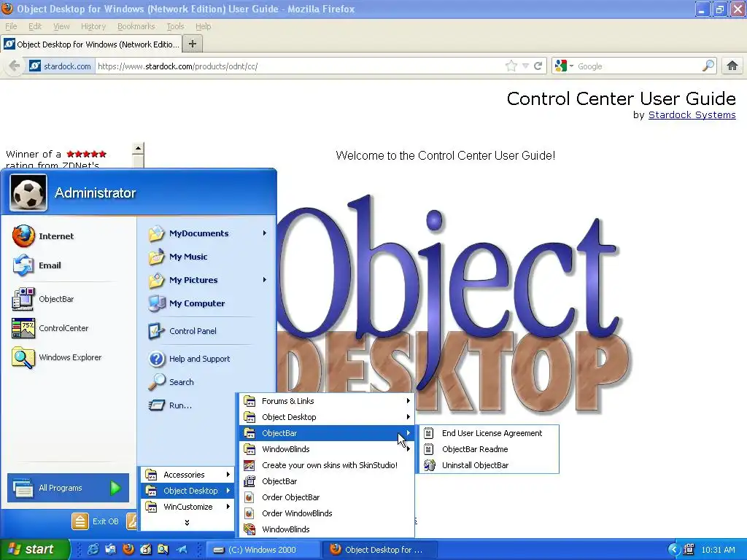Viewport: 747px width, 560px height.
Task: Open Windows Explorer from the start menu
Action: (57, 357)
